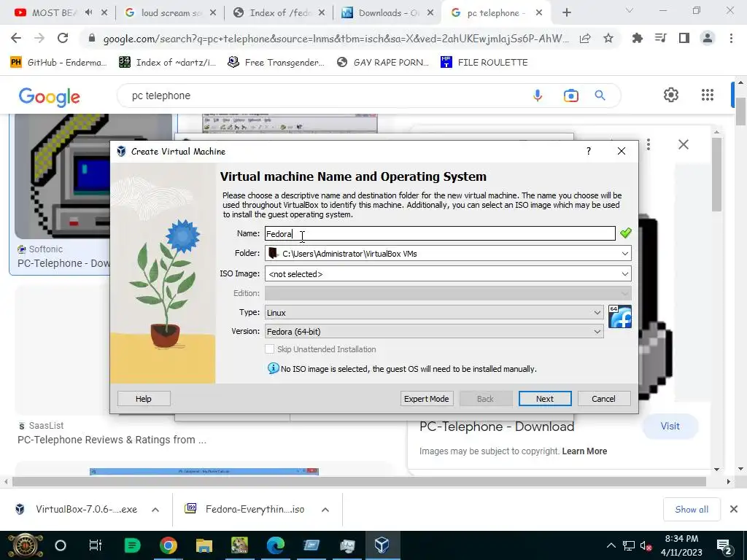This screenshot has width=747, height=560.
Task: Start voice search with microphone icon
Action: coord(538,96)
